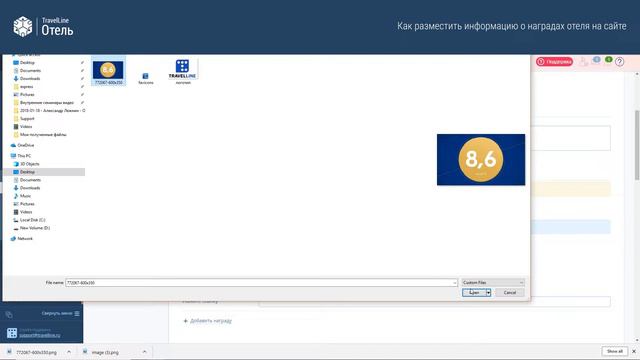
Task: Open Documents under This PC
Action: point(30,180)
